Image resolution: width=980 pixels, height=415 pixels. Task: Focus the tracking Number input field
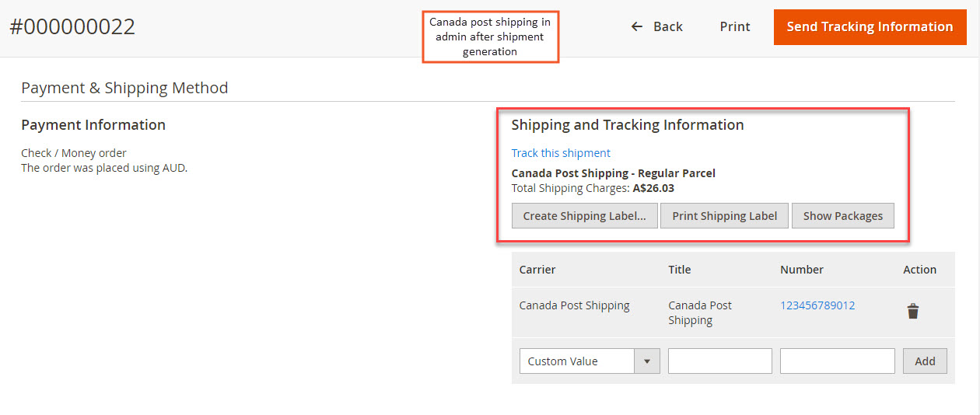838,361
